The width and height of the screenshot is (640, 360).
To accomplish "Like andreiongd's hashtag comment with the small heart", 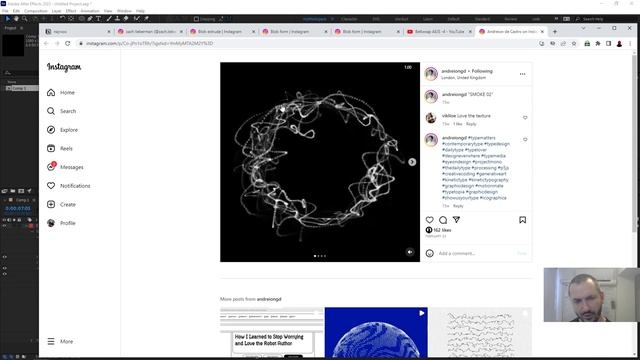I will pyautogui.click(x=525, y=140).
